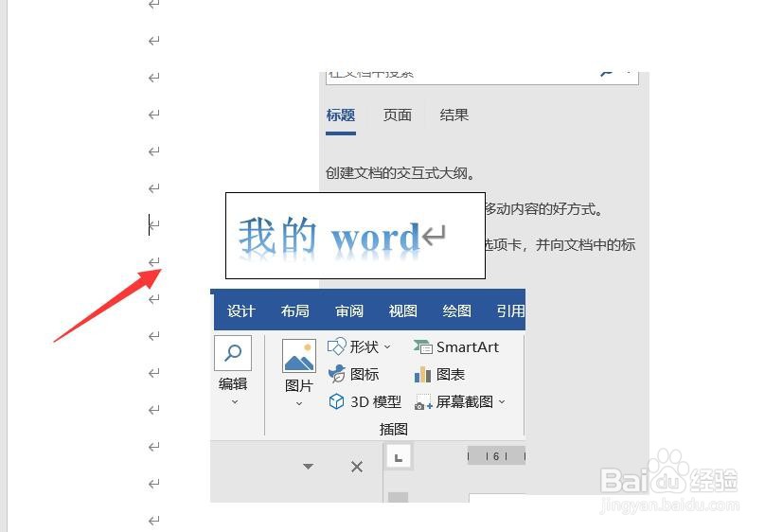Insert an icon using the 图标 button
This screenshot has height=532, width=783.
pyautogui.click(x=353, y=374)
